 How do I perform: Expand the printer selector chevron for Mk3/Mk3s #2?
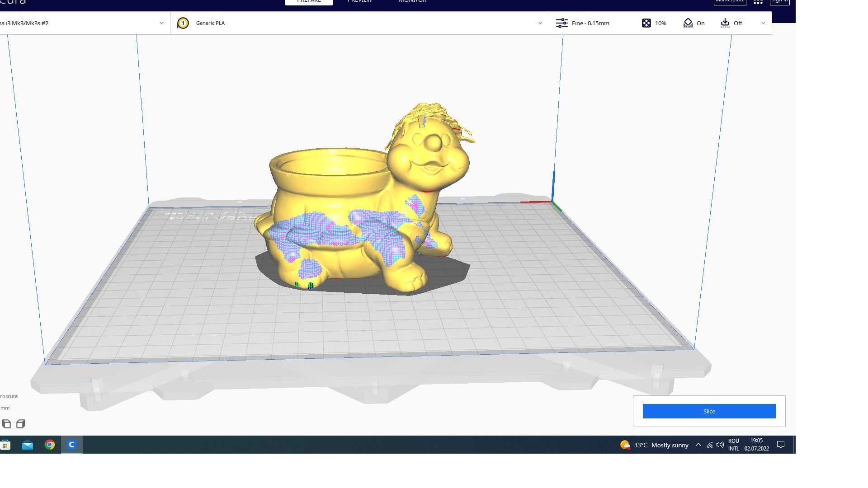[161, 23]
